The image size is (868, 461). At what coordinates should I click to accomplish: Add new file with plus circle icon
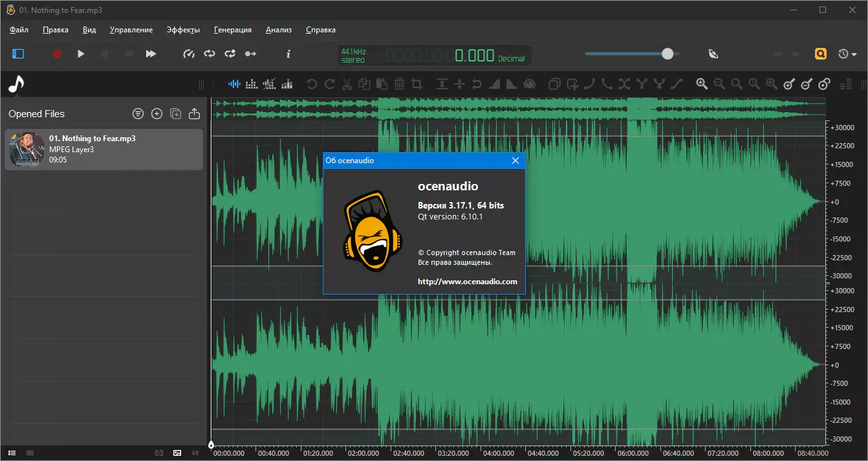click(157, 114)
